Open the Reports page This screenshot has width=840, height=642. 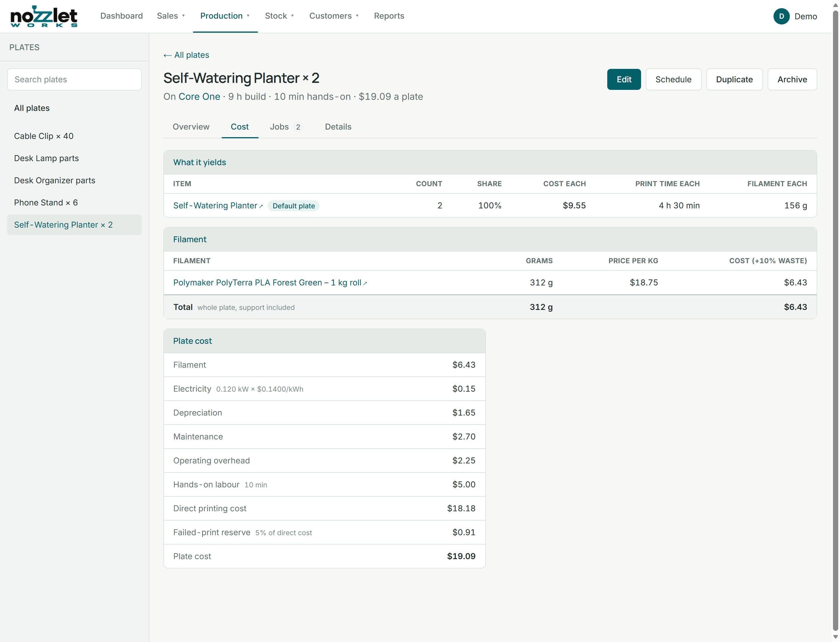389,16
